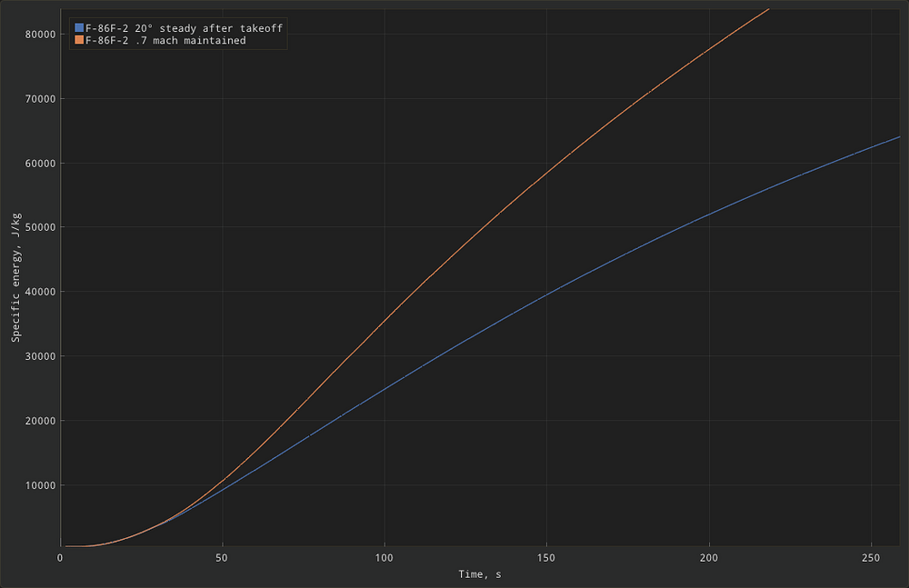This screenshot has height=588, width=909.
Task: Click the 30000 y-axis tick label
Action: tap(41, 356)
